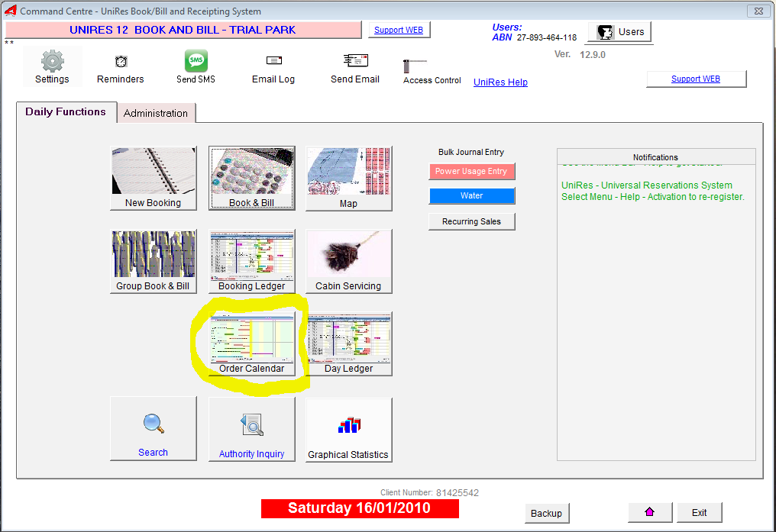Open the Day Ledger tile
The width and height of the screenshot is (776, 532).
pyautogui.click(x=348, y=343)
